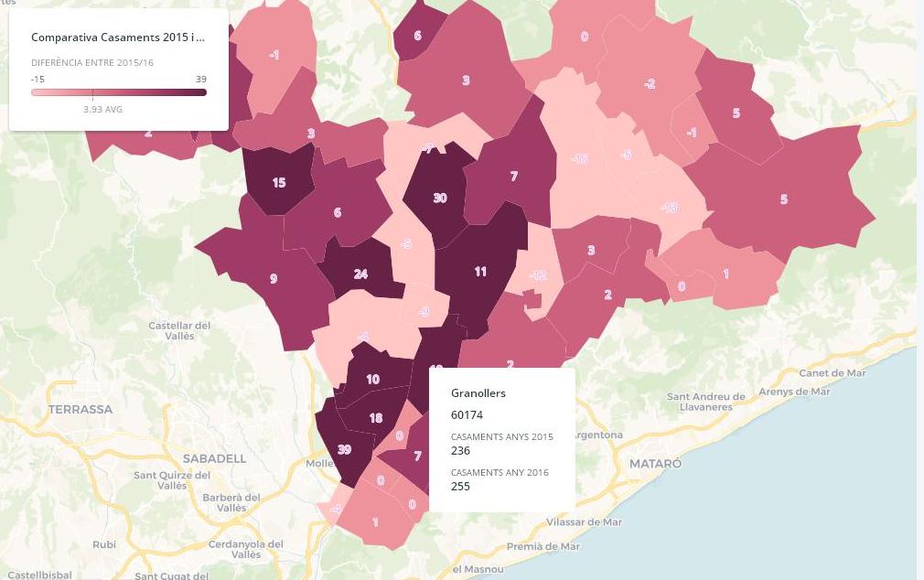924x580 pixels.
Task: Click the map region labeled 30
Action: pyautogui.click(x=440, y=199)
